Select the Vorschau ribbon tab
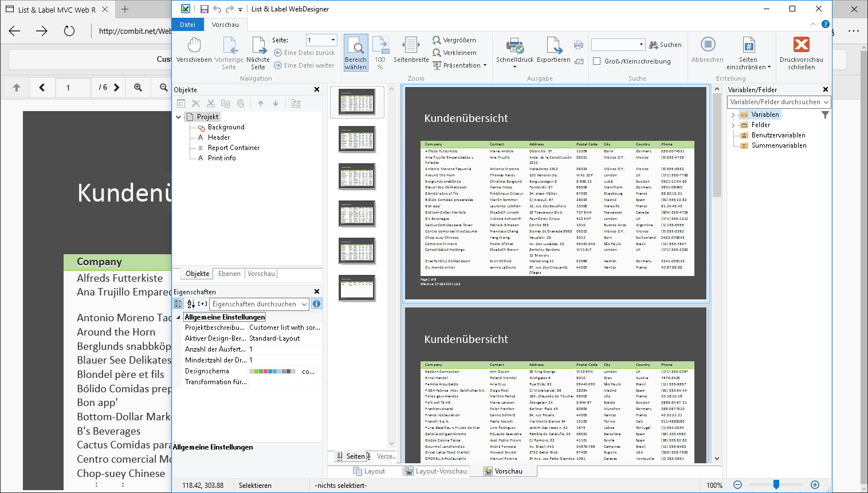 tap(225, 25)
